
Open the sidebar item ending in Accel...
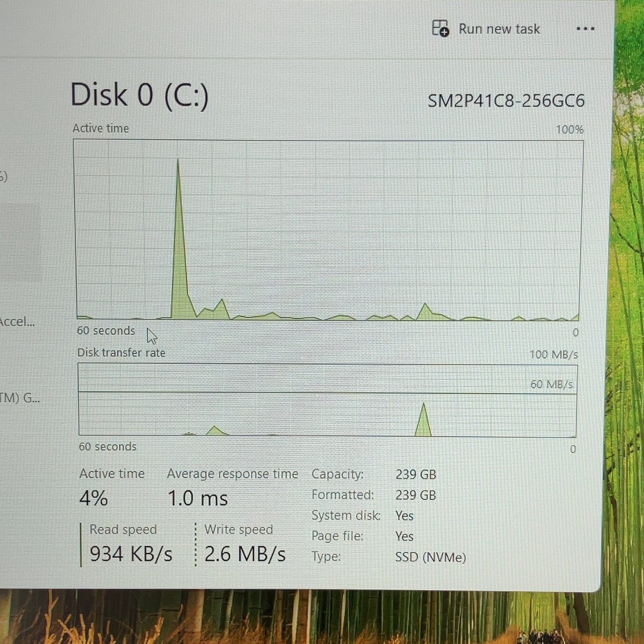tap(18, 321)
